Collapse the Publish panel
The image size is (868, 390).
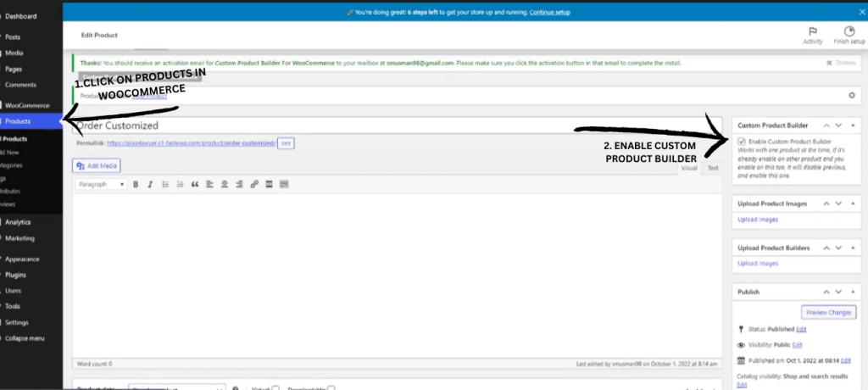[x=853, y=292]
